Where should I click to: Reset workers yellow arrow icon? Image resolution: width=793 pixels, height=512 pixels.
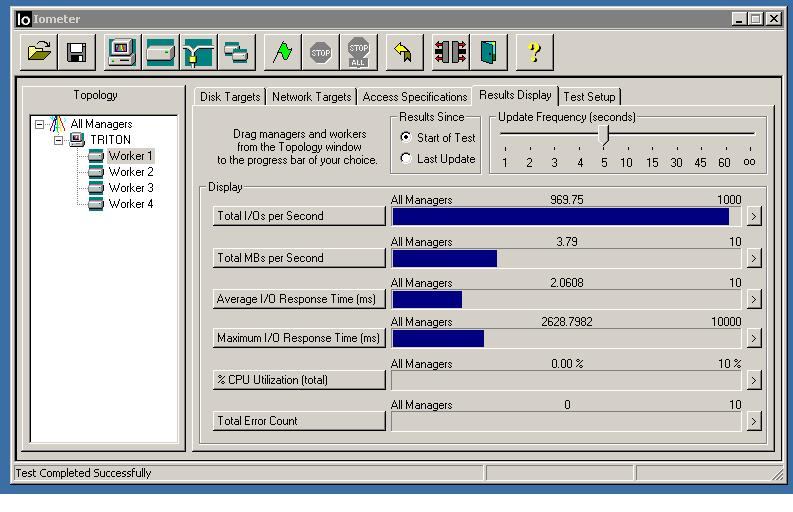pyautogui.click(x=404, y=52)
